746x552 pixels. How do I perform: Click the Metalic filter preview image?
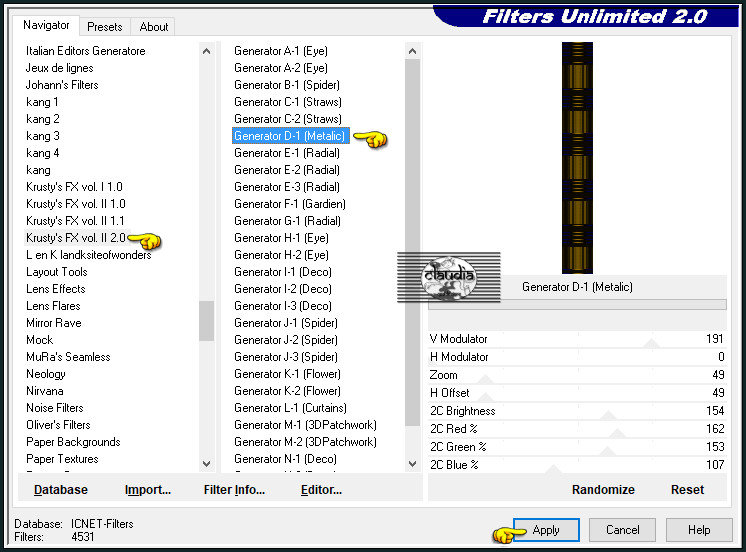pyautogui.click(x=577, y=158)
